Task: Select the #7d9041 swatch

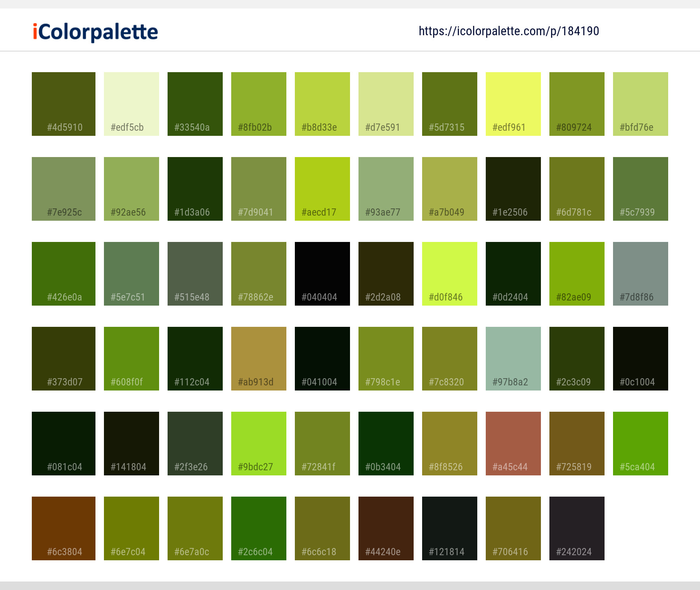Action: [x=259, y=189]
